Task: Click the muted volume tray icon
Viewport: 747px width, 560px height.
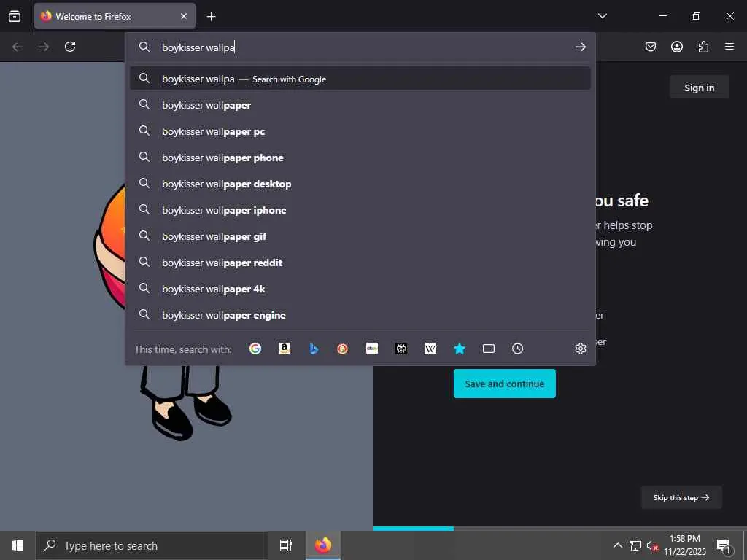Action: (652, 545)
